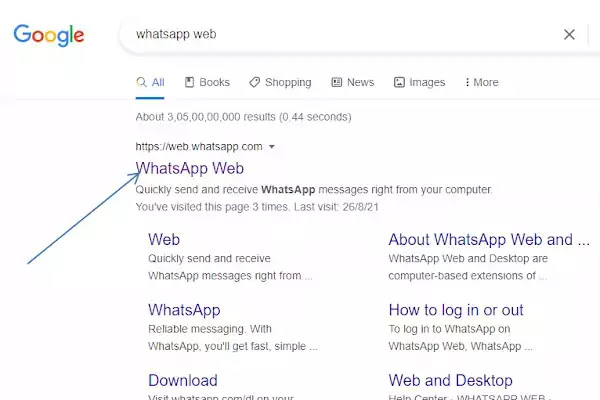
Task: Open the Images tab
Action: (x=419, y=82)
